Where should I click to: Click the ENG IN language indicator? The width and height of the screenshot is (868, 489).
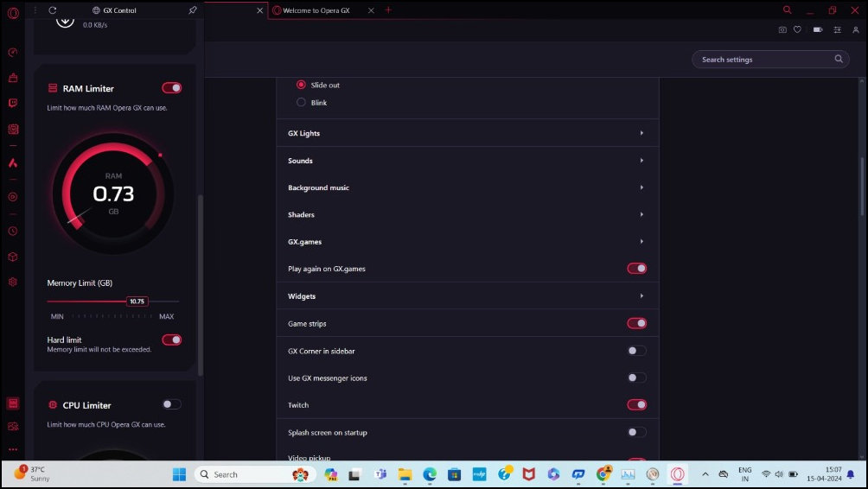pos(744,474)
